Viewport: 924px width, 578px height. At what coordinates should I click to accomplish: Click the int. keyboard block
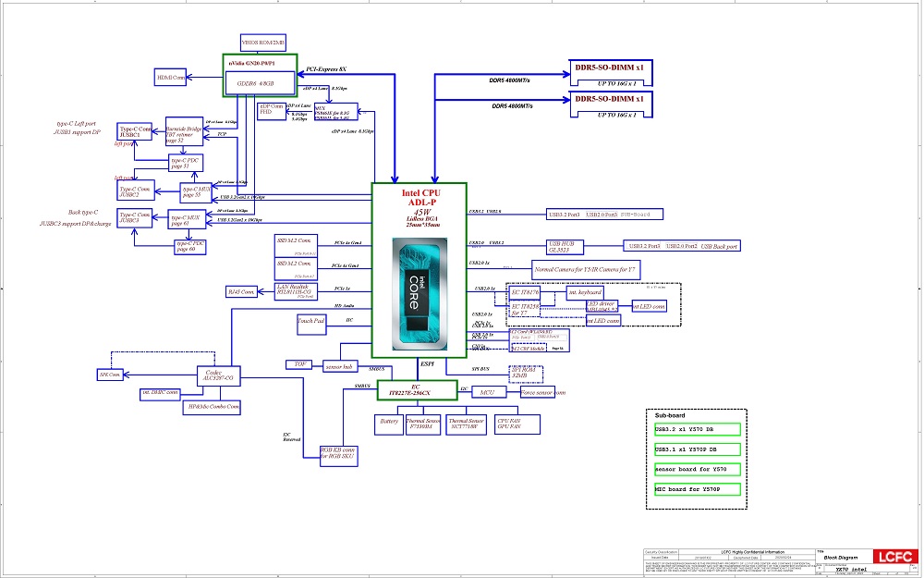click(x=585, y=292)
